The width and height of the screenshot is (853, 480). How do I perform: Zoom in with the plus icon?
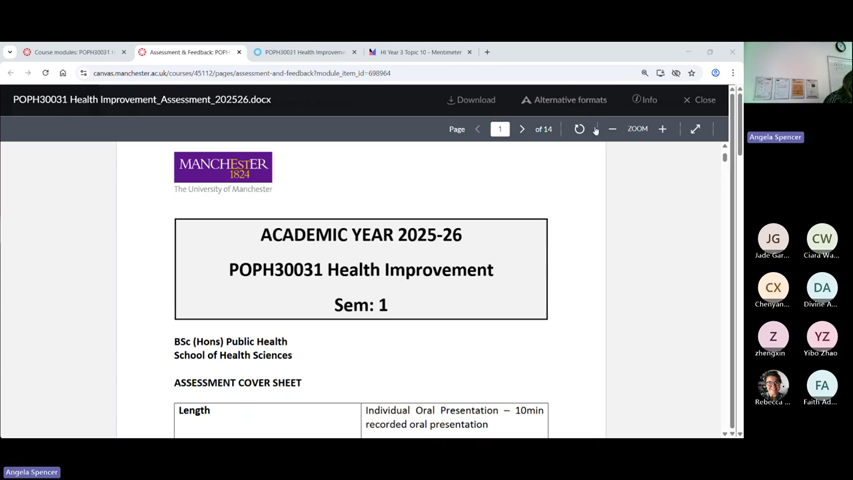(662, 129)
